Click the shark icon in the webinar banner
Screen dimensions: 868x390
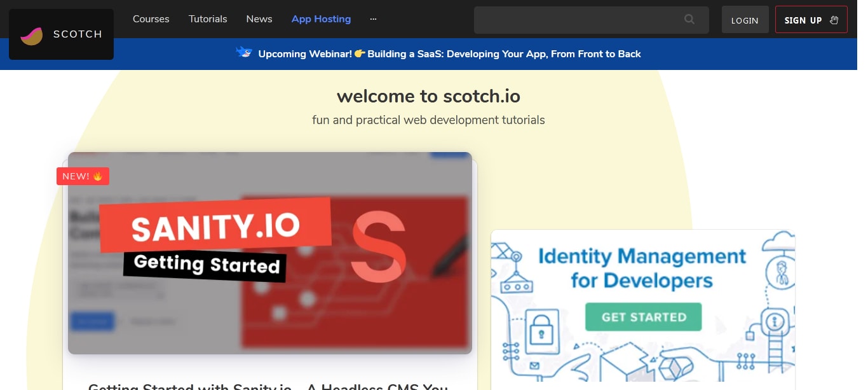tap(244, 53)
